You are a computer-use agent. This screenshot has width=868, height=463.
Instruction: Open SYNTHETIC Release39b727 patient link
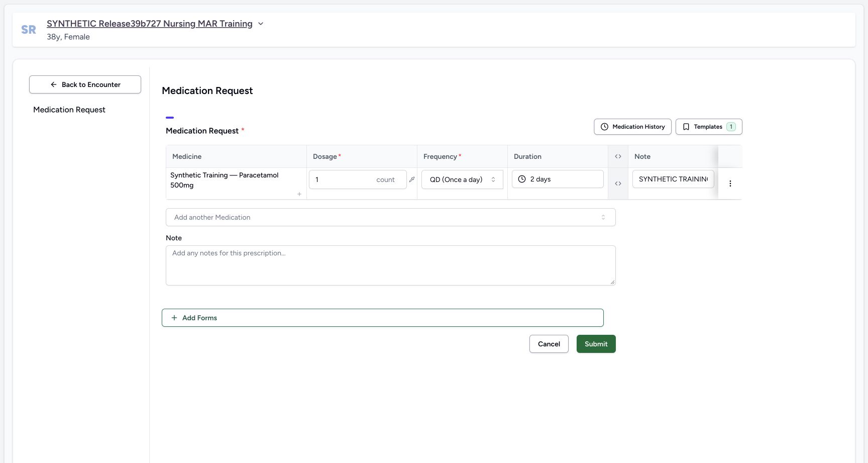[x=150, y=24]
